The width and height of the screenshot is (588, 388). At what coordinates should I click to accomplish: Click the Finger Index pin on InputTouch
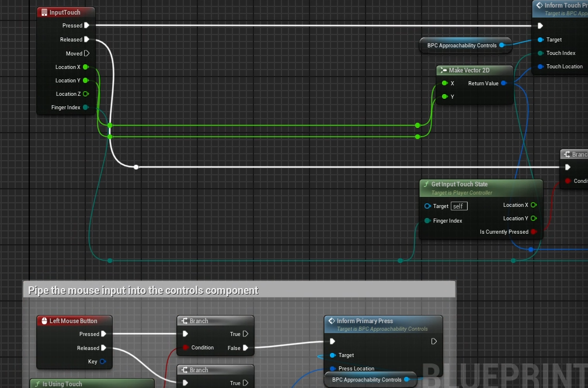[86, 108]
